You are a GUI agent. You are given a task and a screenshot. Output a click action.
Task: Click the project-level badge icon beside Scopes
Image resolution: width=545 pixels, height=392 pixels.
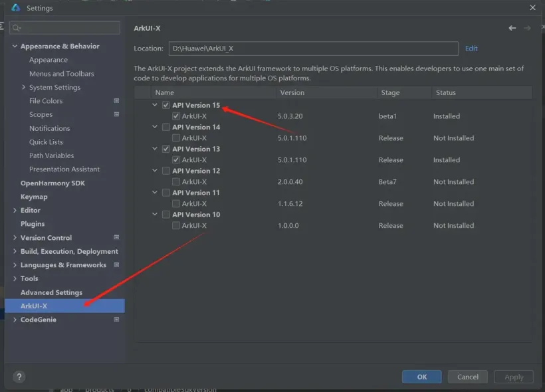(x=116, y=114)
